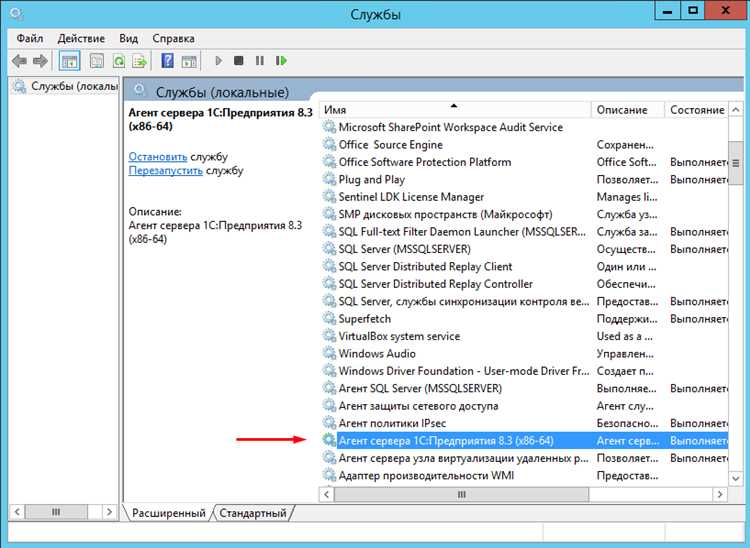Select SQL Server Distributed Replay Client
The width and height of the screenshot is (750, 548).
(524, 266)
